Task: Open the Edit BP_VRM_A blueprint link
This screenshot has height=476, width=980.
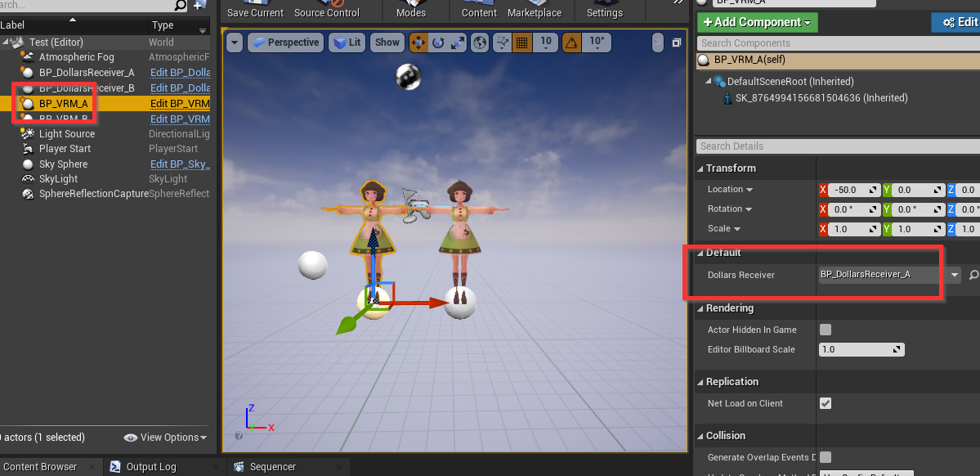Action: click(180, 104)
